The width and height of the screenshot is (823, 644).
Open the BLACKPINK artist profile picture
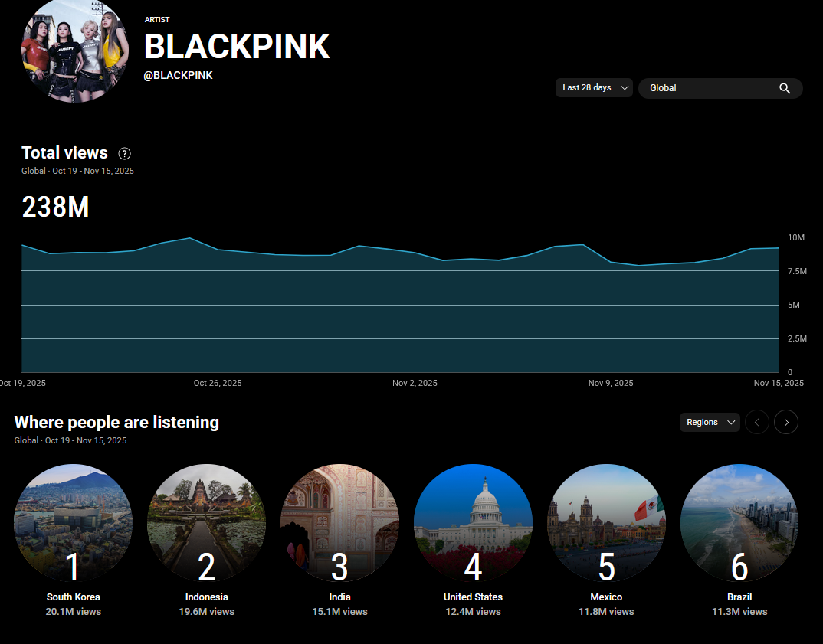click(x=75, y=51)
